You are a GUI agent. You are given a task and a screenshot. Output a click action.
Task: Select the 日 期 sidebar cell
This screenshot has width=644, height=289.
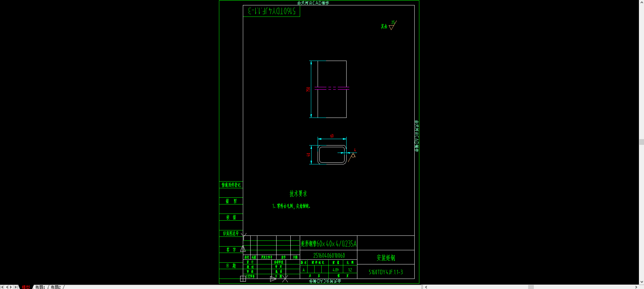pos(231,266)
